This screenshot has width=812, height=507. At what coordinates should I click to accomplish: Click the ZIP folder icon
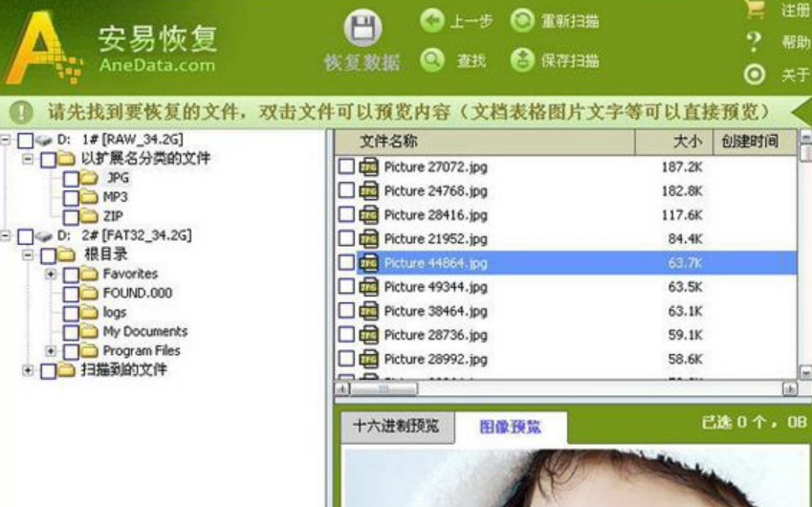point(90,216)
